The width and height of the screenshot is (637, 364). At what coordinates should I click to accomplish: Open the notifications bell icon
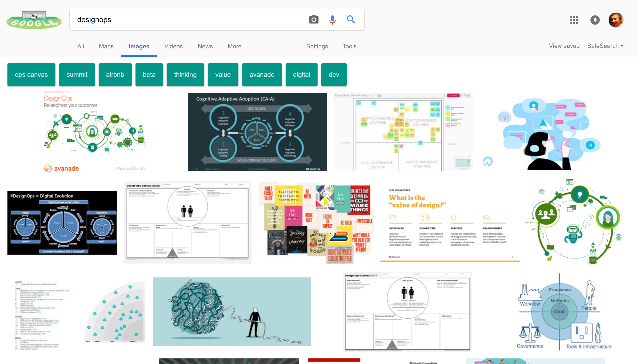(x=595, y=20)
